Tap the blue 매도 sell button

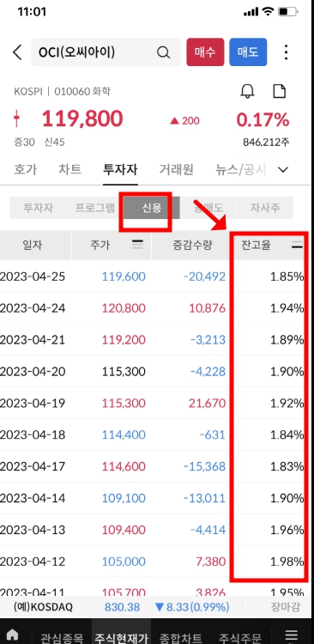click(248, 52)
